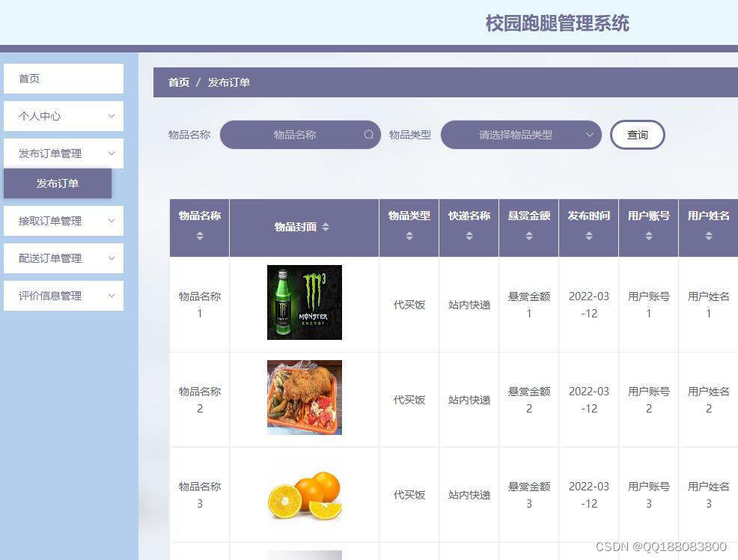Click the 查询 search button

tap(637, 135)
